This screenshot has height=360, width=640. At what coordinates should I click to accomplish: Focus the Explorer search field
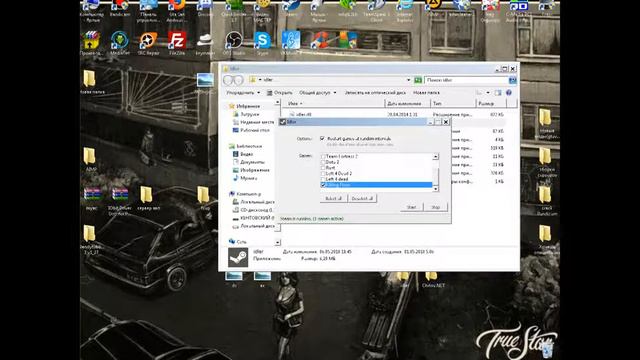[x=466, y=80]
